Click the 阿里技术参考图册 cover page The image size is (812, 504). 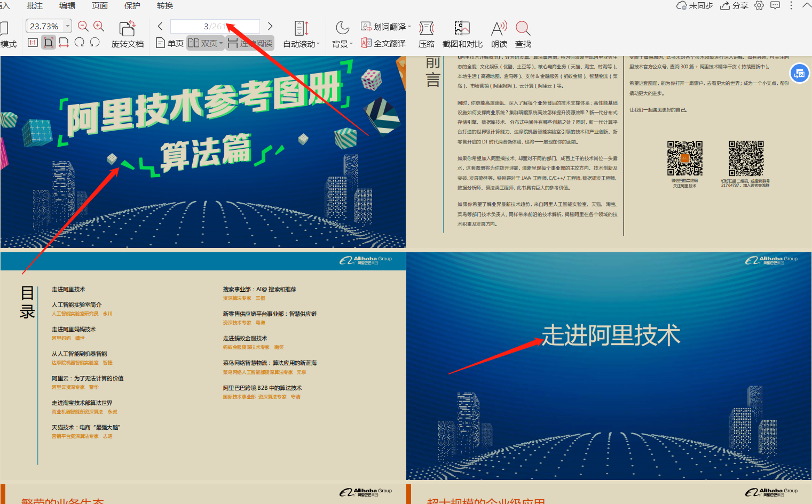(203, 152)
